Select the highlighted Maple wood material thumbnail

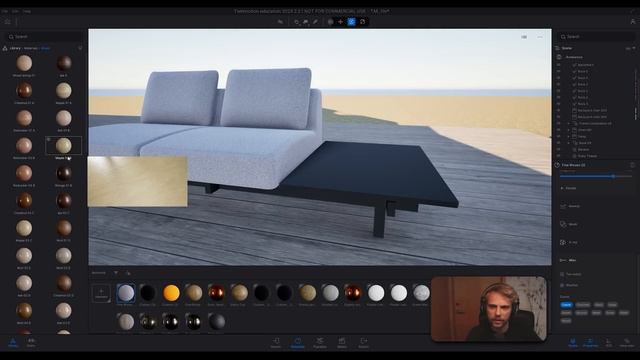coord(64,145)
